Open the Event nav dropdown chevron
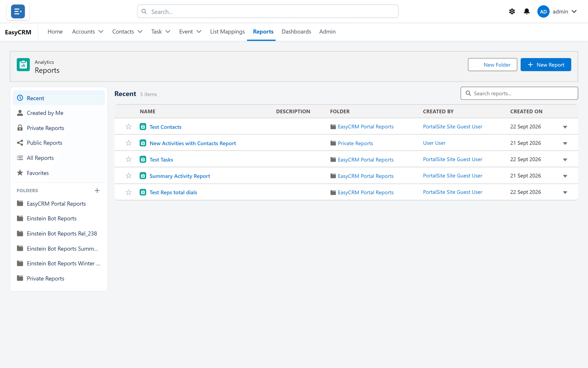Screen dimensions: 588x368 click(x=199, y=31)
